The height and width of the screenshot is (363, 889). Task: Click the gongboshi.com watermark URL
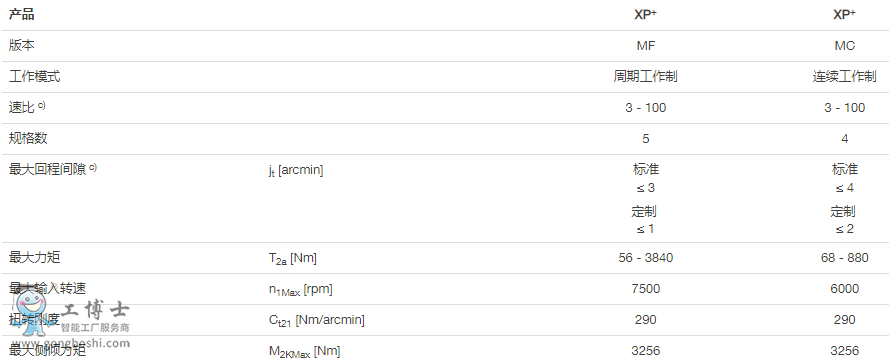pyautogui.click(x=86, y=343)
